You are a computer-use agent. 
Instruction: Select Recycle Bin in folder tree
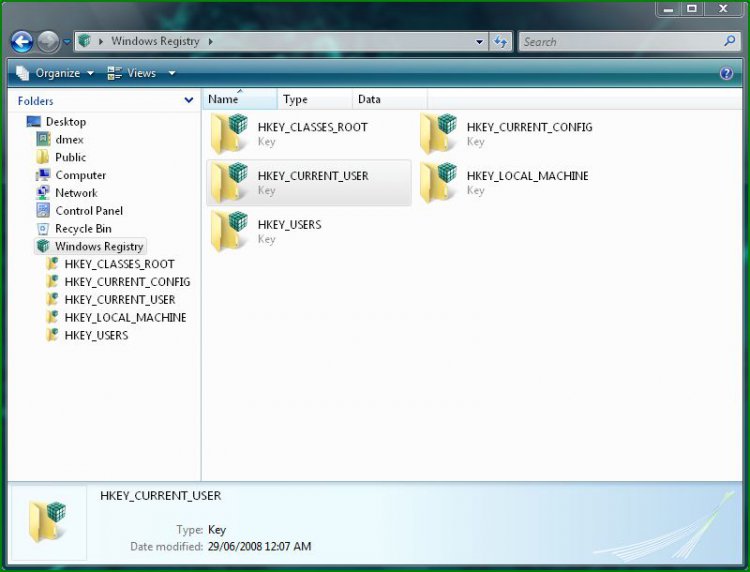pos(83,229)
